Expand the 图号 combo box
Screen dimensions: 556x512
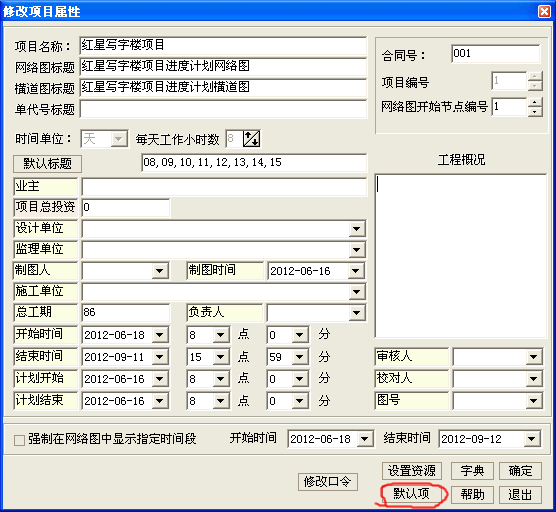click(x=533, y=401)
